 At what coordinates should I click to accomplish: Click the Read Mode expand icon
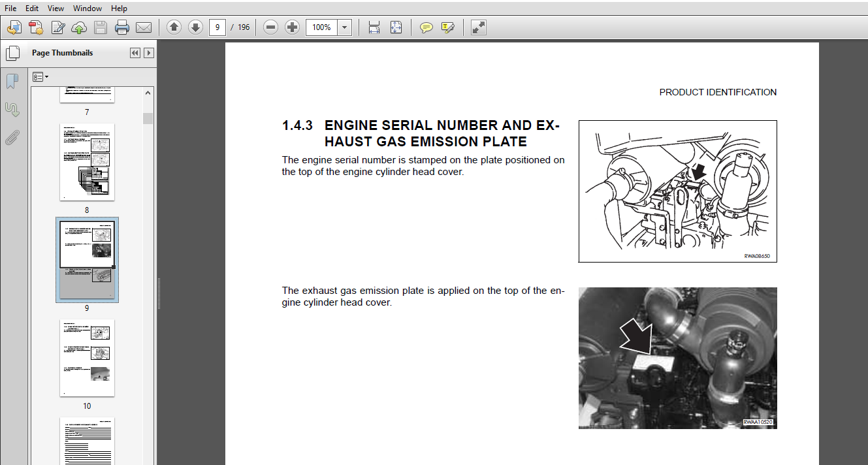click(x=478, y=27)
